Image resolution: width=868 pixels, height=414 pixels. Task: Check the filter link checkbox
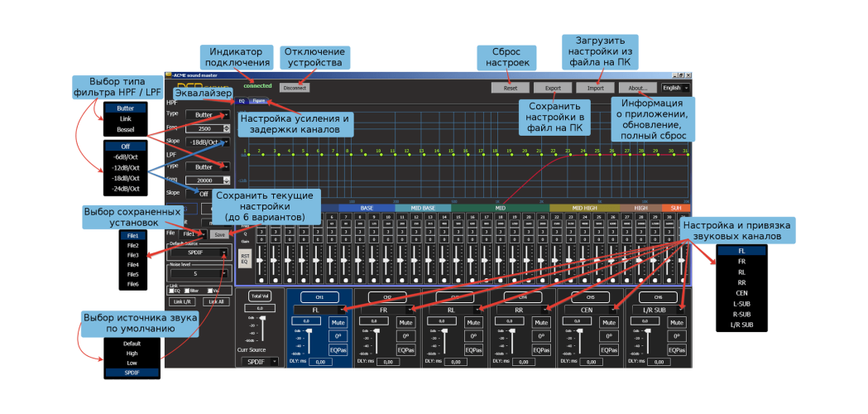[189, 291]
